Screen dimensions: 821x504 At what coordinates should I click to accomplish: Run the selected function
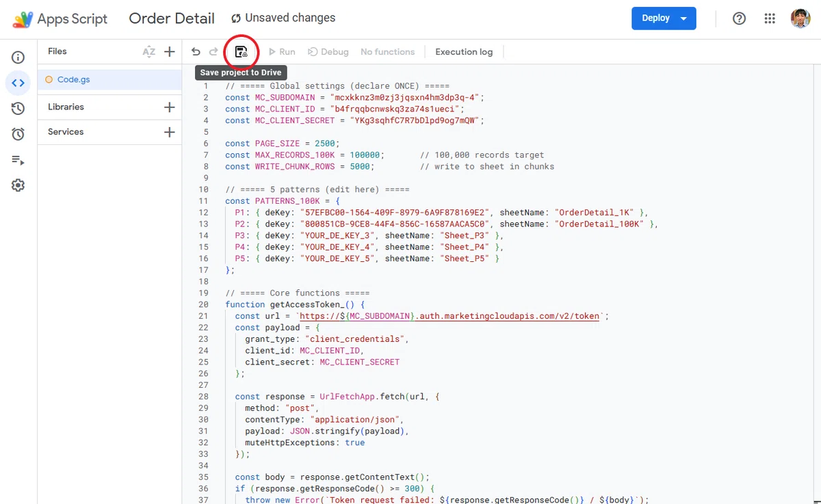pyautogui.click(x=282, y=52)
